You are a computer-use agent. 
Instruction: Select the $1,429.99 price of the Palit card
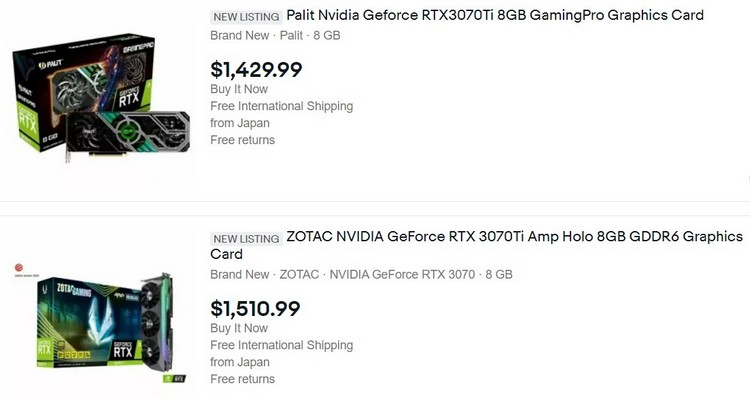(256, 69)
